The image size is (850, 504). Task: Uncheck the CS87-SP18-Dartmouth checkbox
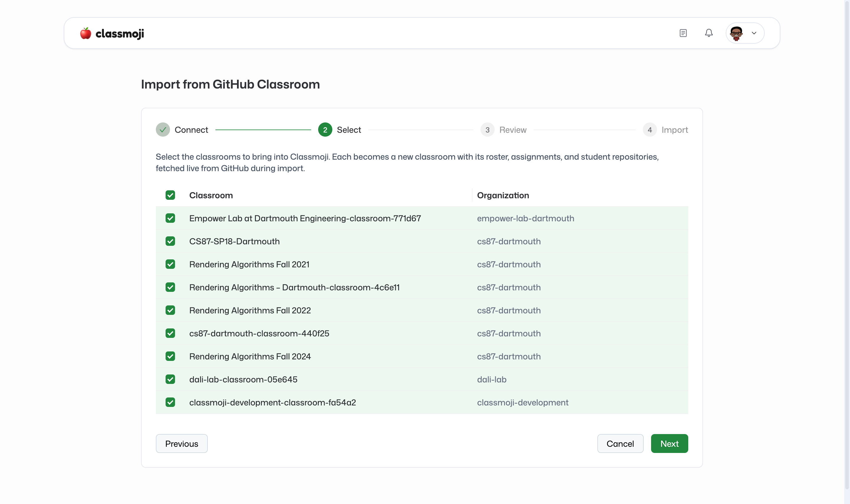coord(170,241)
